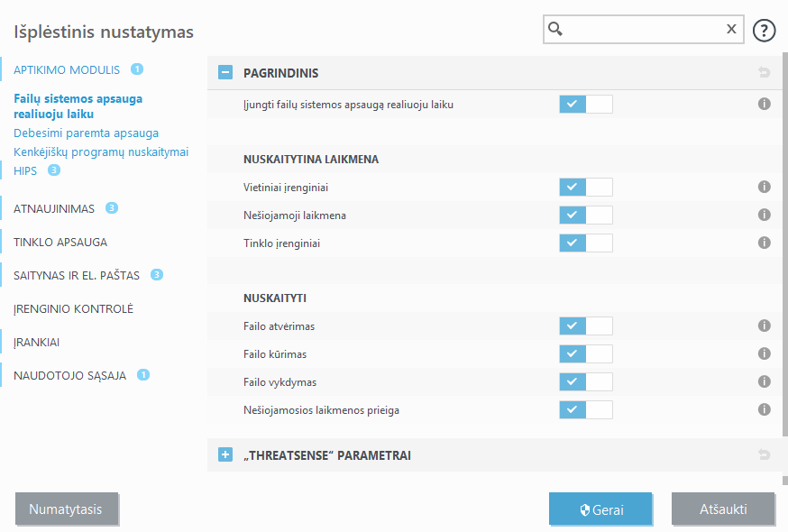
Task: Toggle off Tinklo įrenginiai scanning
Action: 583,242
